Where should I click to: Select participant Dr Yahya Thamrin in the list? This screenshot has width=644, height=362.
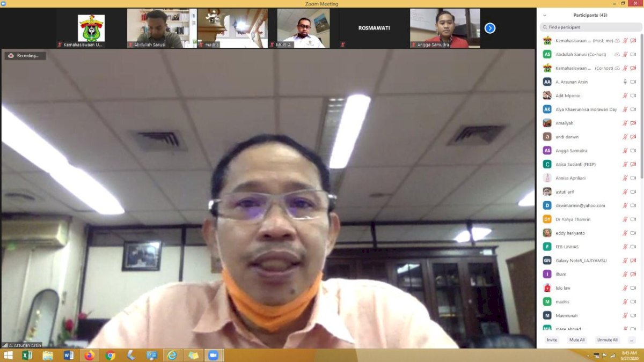pos(589,219)
